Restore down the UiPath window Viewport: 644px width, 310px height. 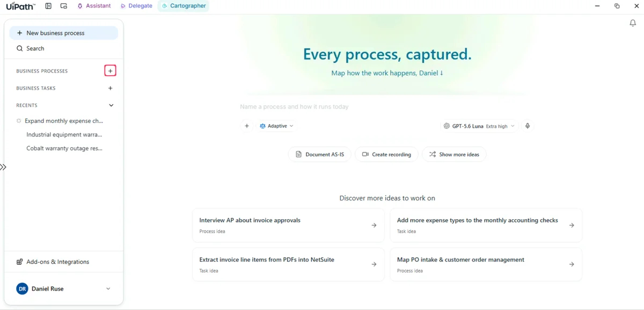coord(617,6)
